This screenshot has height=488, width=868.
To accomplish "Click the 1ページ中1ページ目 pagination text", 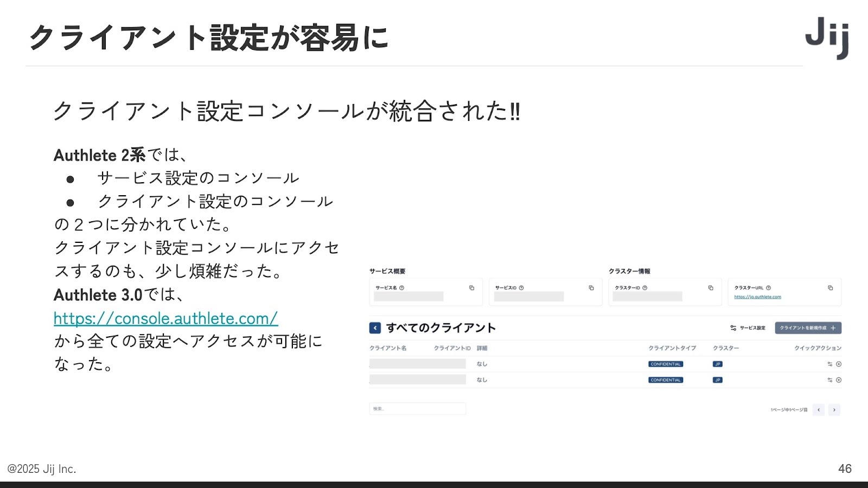I will point(789,410).
